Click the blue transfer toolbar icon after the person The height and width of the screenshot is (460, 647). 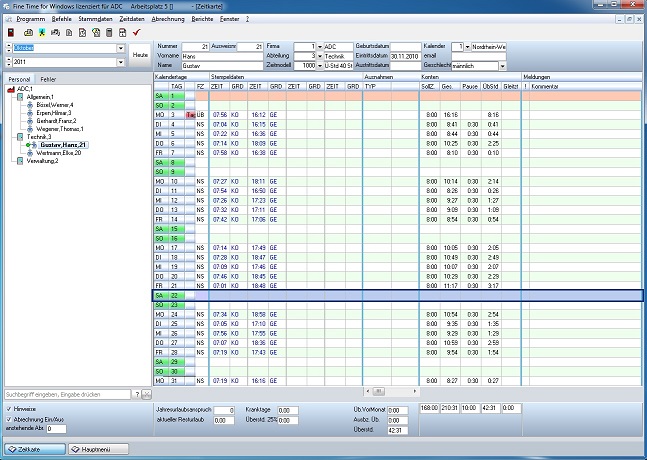click(x=55, y=32)
